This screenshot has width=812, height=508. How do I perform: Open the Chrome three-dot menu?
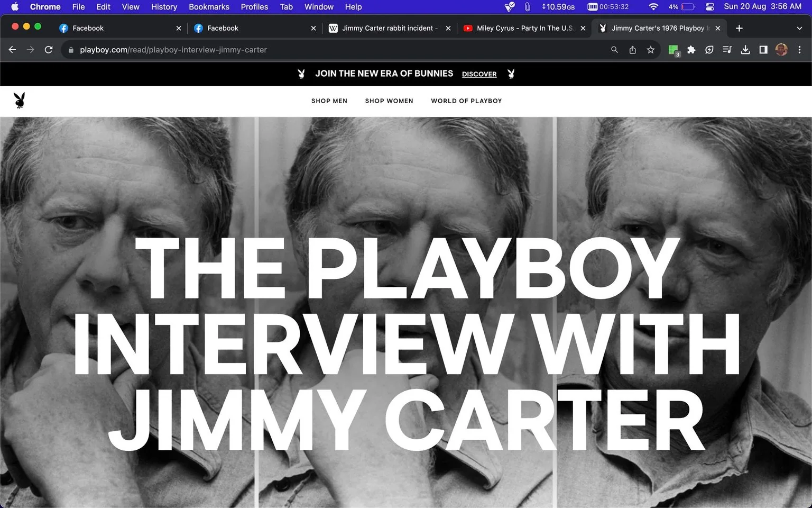click(x=799, y=50)
